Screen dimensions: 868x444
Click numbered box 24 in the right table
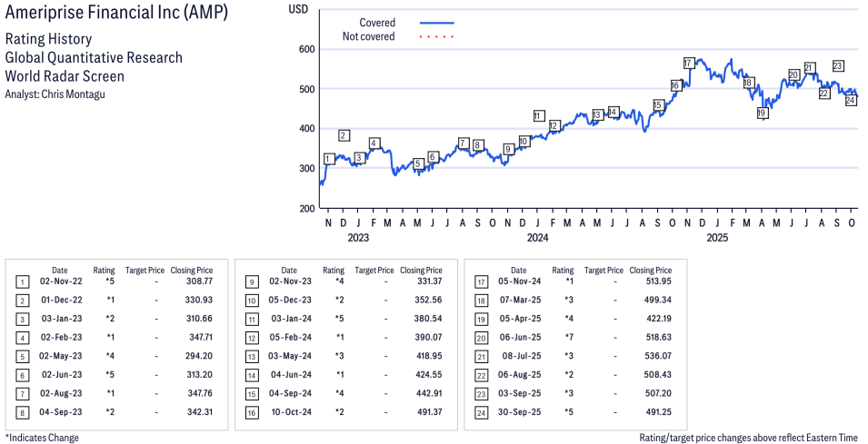click(481, 411)
